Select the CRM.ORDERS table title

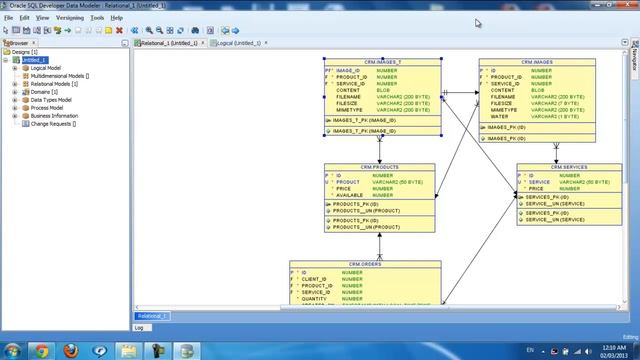click(365, 264)
